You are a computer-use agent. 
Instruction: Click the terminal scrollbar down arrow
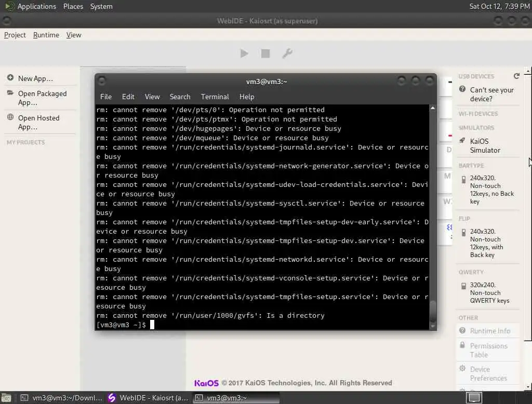click(433, 326)
